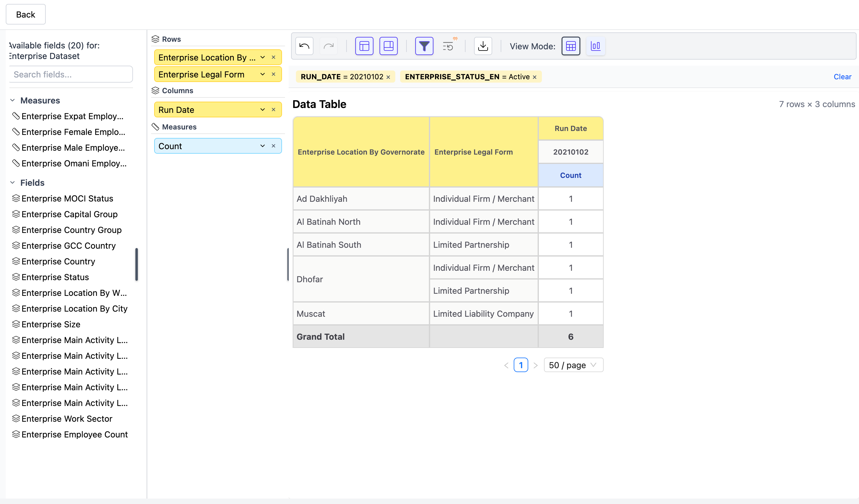The image size is (859, 504).
Task: Remove the RUN_DATE filter chip
Action: pyautogui.click(x=388, y=77)
